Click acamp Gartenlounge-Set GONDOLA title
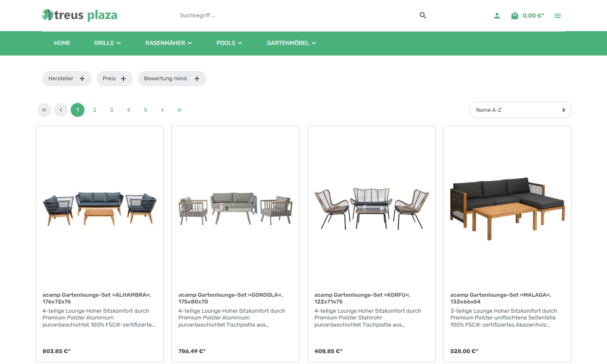The image size is (607, 364). tap(230, 298)
